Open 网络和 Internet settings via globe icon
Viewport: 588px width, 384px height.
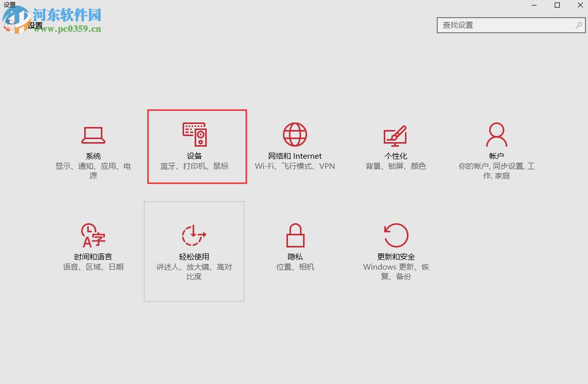295,135
